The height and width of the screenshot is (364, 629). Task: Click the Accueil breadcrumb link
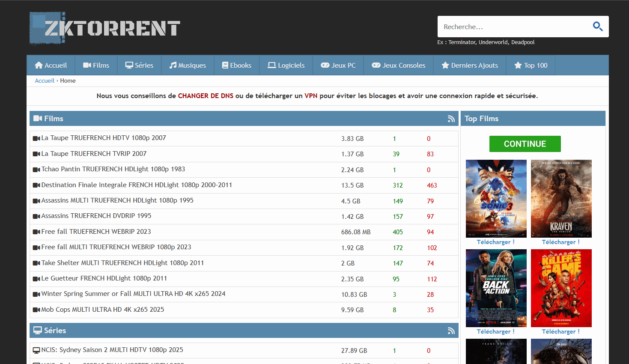45,81
